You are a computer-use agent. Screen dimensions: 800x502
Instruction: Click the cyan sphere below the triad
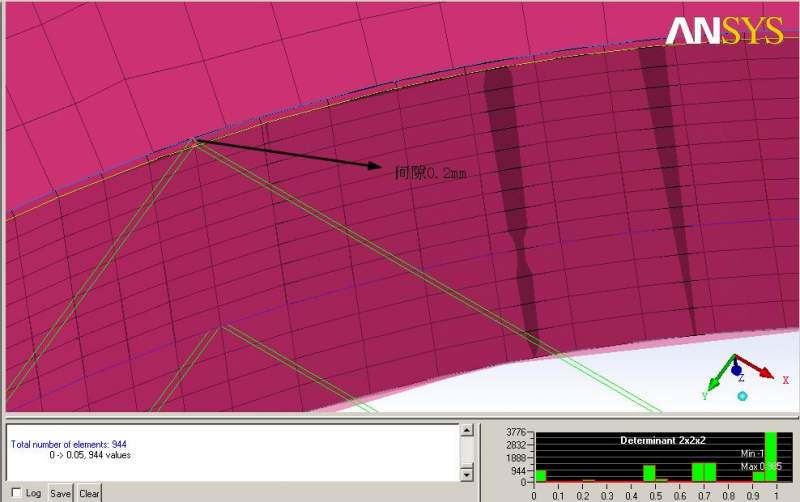pyautogui.click(x=742, y=396)
